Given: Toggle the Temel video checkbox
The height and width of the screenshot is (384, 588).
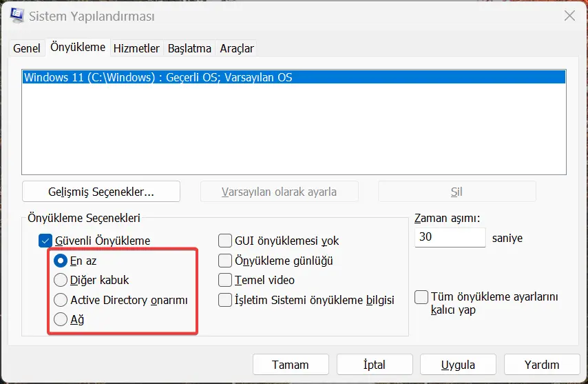Looking at the screenshot, I should (x=225, y=280).
